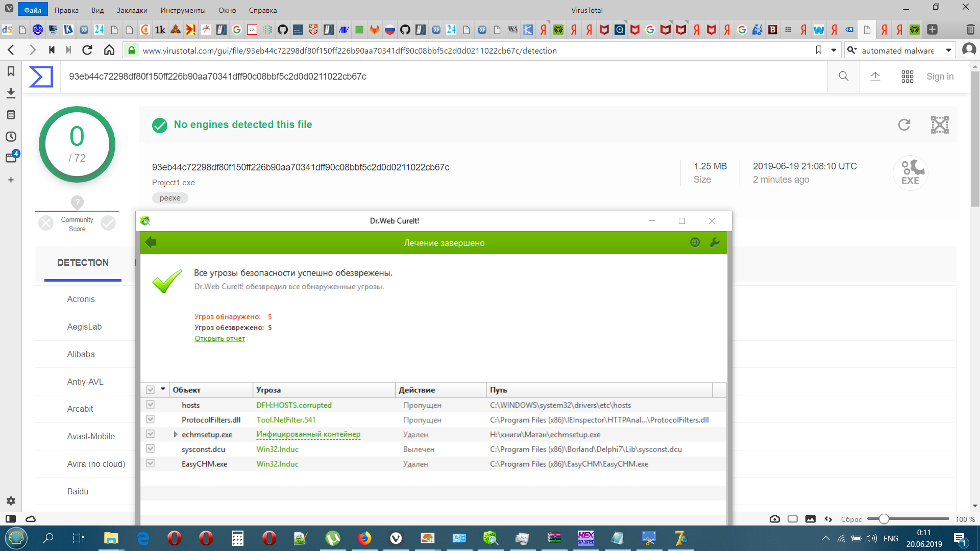The height and width of the screenshot is (551, 980).
Task: Click the VirusTotal sigma logo
Action: 41,77
